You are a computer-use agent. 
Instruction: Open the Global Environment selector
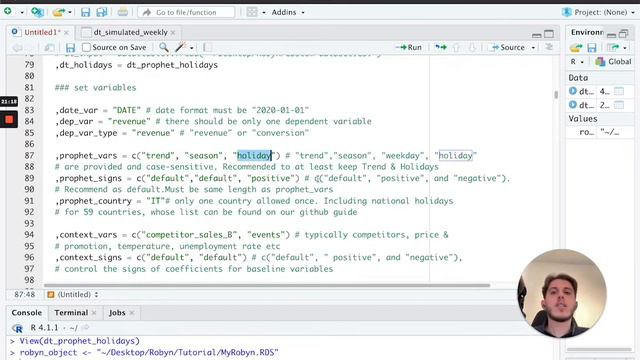613,62
